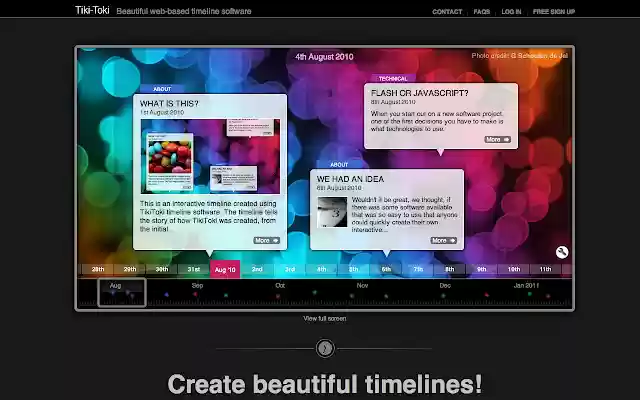Select the 31st date on the timeline

tap(194, 269)
